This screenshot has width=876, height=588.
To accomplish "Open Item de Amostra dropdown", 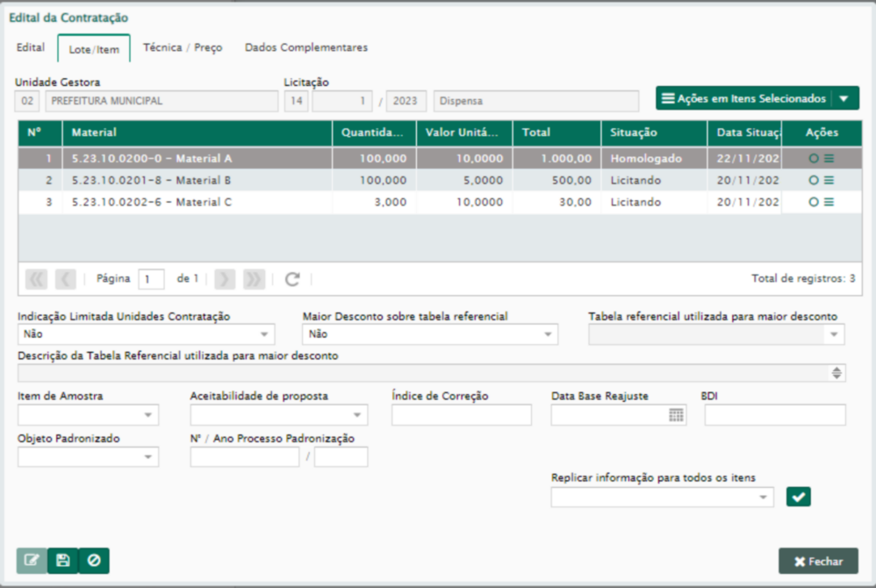I will (148, 415).
